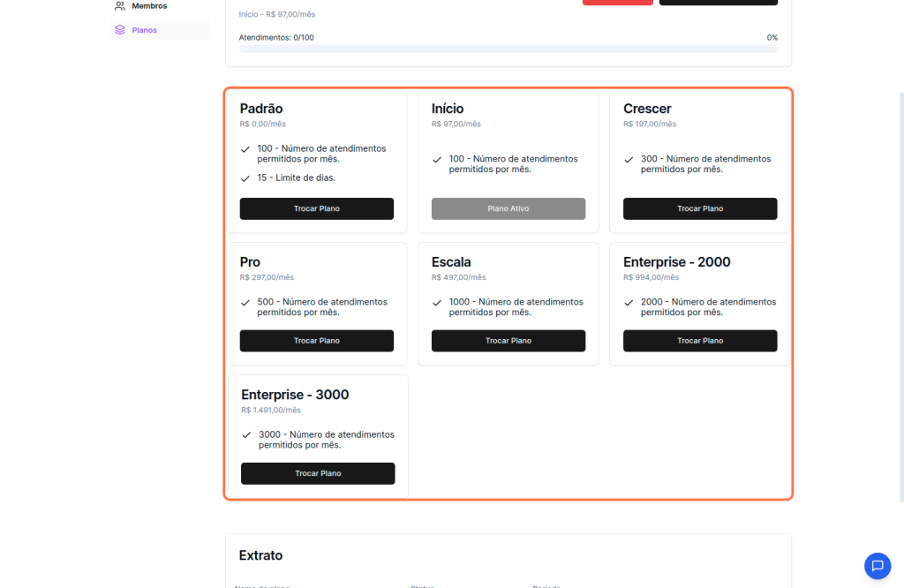This screenshot has width=904, height=588.
Task: Select Trocar Plano for Enterprise - 2000
Action: (x=700, y=341)
